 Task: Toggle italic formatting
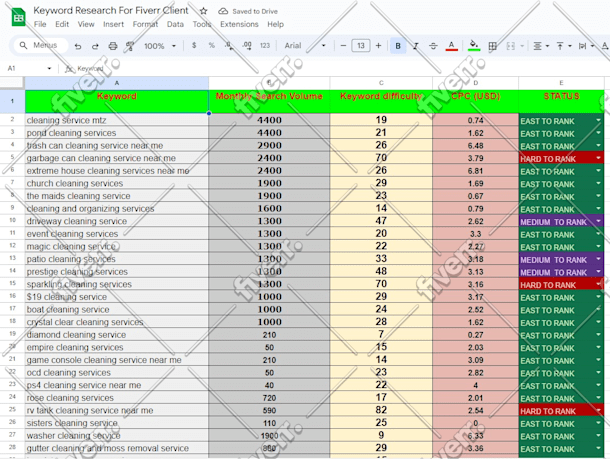[x=415, y=46]
